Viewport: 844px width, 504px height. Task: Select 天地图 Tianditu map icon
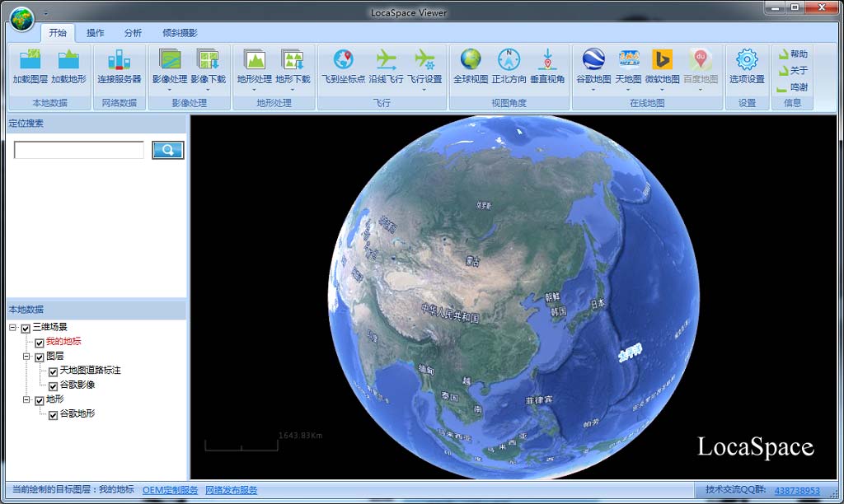[628, 59]
